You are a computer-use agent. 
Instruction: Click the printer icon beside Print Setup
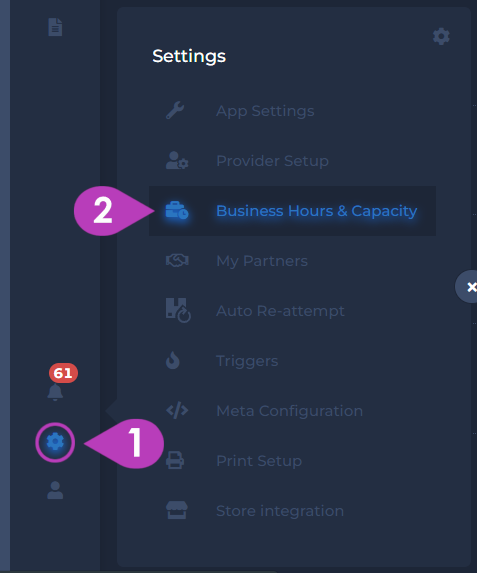[x=175, y=460]
